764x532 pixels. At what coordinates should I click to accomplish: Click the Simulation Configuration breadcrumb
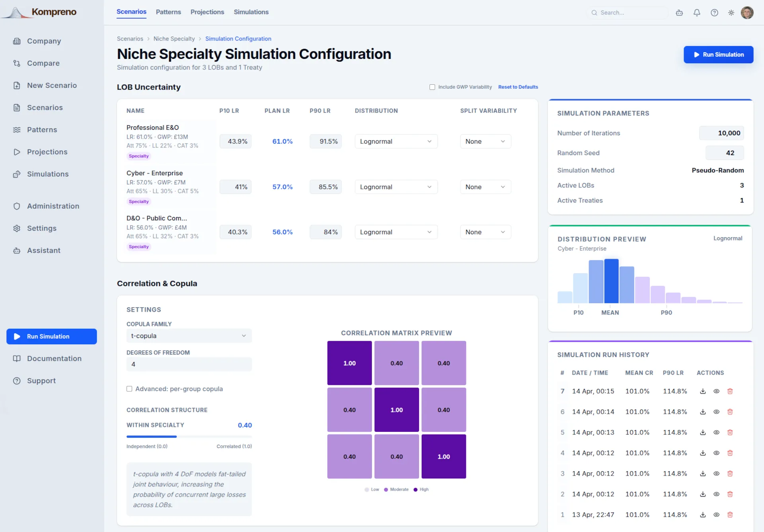[238, 39]
